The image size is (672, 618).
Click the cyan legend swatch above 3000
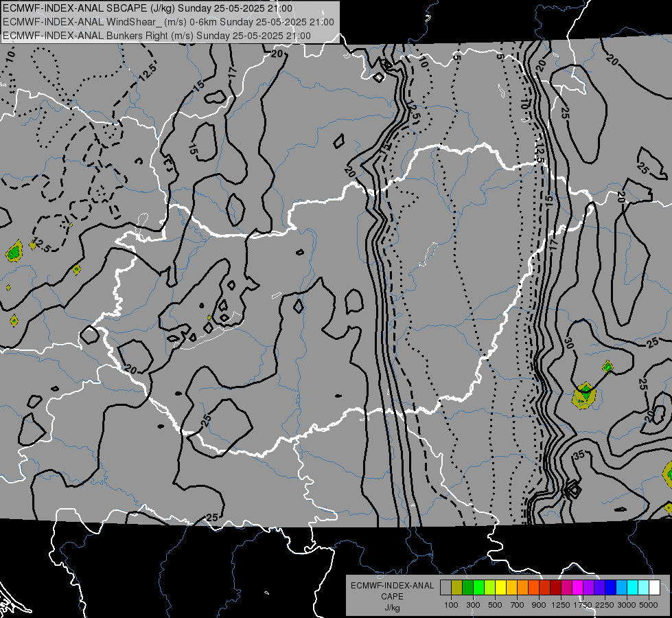click(x=633, y=587)
